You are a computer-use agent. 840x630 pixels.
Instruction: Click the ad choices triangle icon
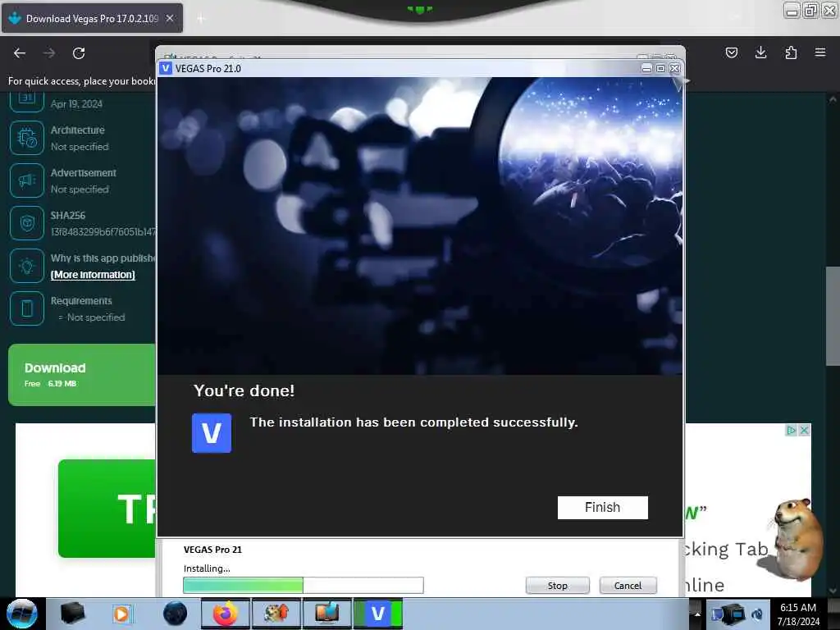tap(791, 430)
